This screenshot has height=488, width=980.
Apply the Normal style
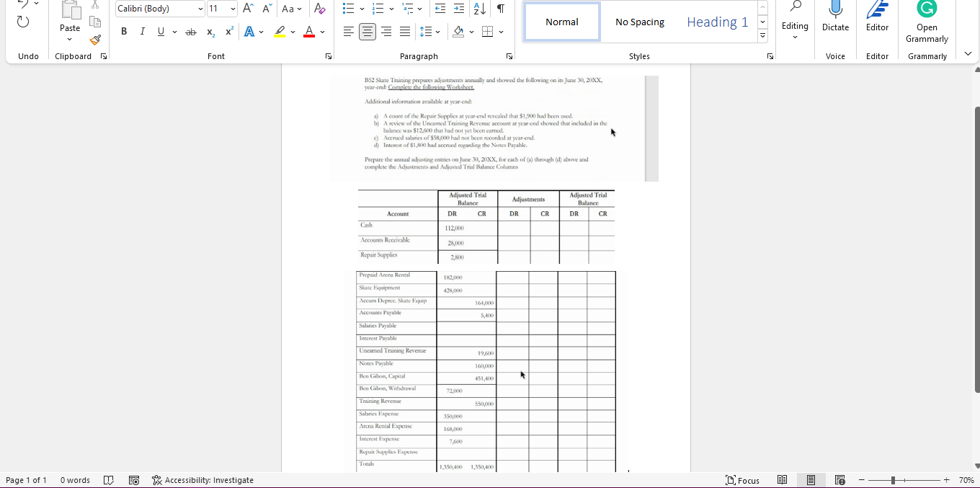(x=562, y=22)
